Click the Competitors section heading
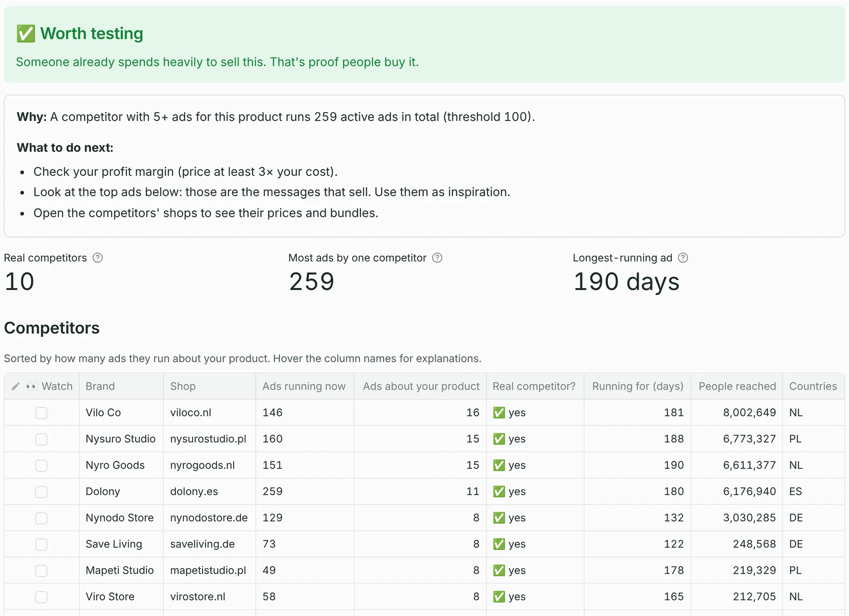849x616 pixels. pos(52,328)
